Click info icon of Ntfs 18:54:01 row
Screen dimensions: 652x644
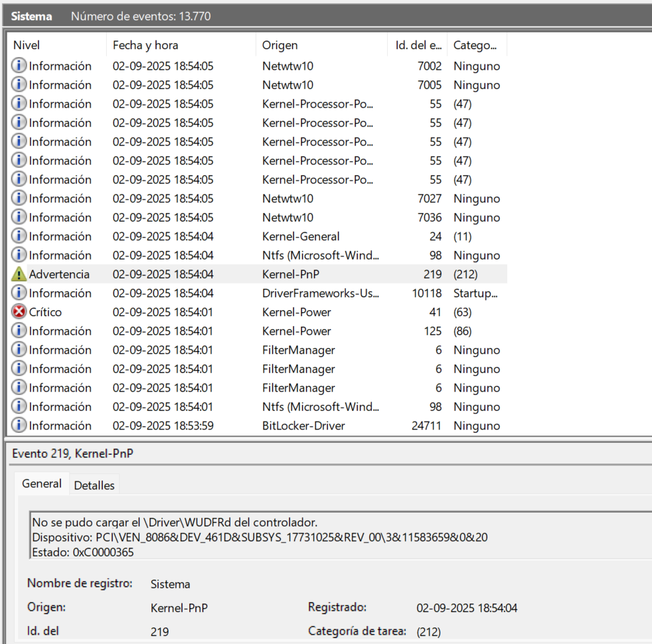point(19,406)
